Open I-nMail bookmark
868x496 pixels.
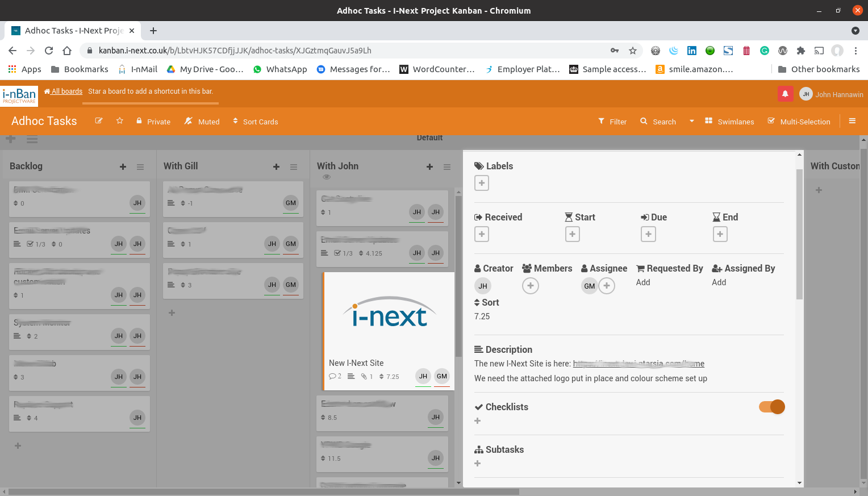click(x=137, y=69)
